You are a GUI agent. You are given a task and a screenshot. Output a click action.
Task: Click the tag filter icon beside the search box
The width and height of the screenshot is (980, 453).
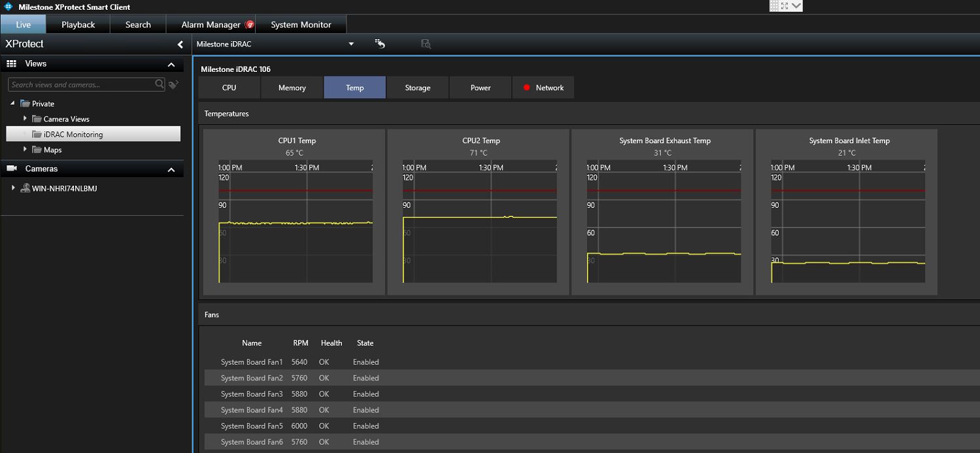(x=174, y=84)
